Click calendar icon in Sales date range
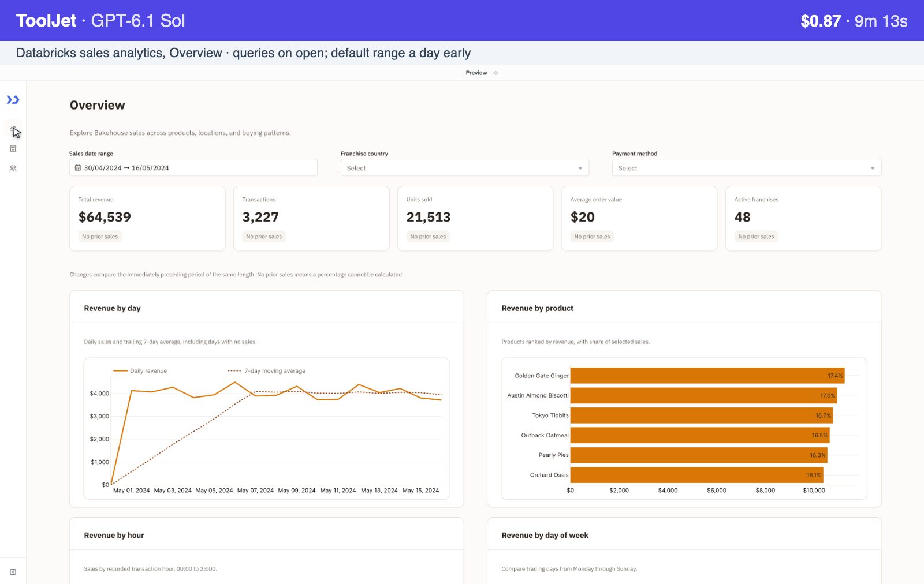Viewport: 924px width, 584px height. pos(78,168)
